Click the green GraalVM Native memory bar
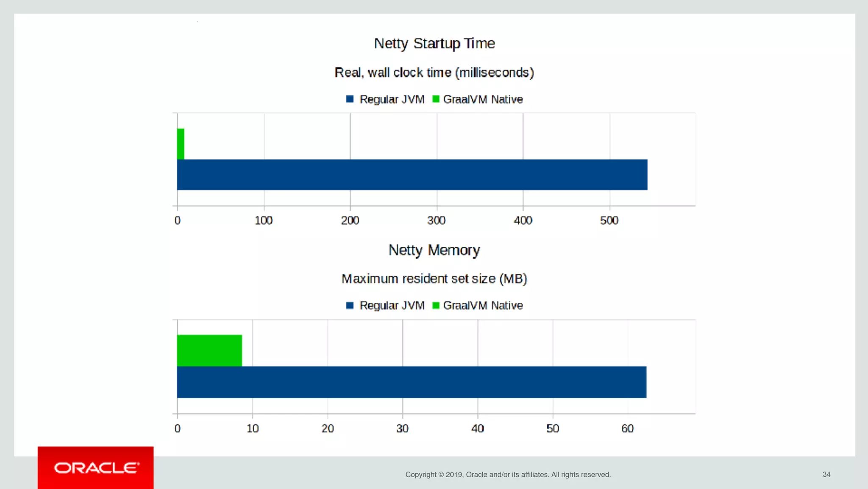868x489 pixels. [x=209, y=350]
